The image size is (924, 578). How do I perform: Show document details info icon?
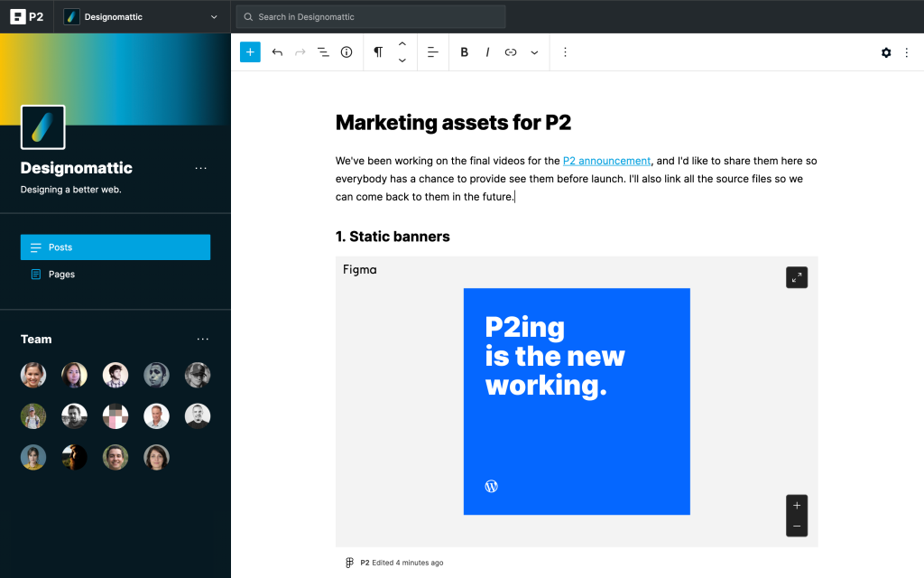click(346, 51)
